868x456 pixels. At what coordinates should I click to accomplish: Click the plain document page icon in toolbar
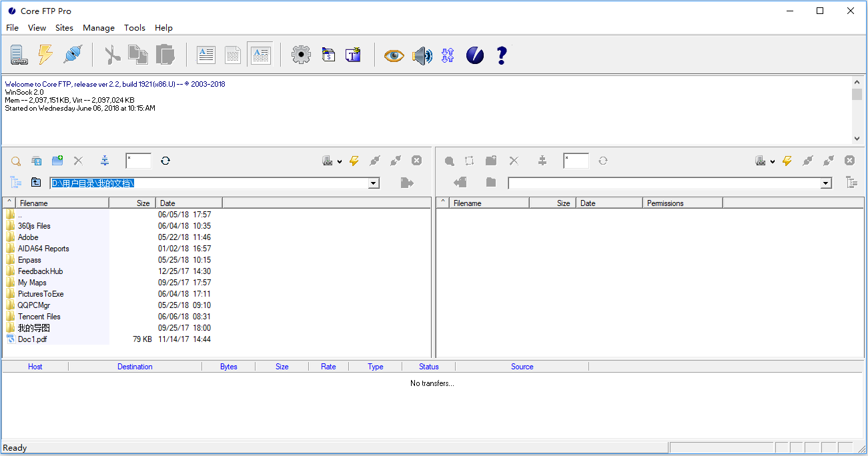[233, 55]
